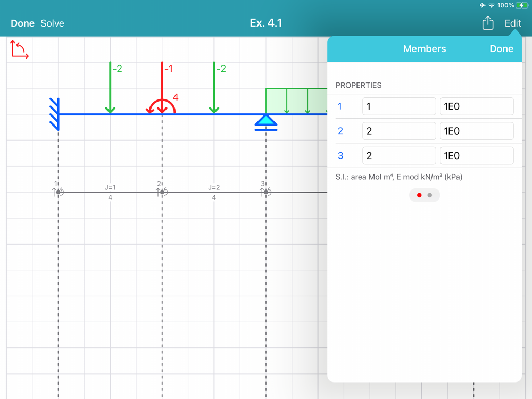The width and height of the screenshot is (532, 399).
Task: Tap the airplane mode icon
Action: point(483,5)
